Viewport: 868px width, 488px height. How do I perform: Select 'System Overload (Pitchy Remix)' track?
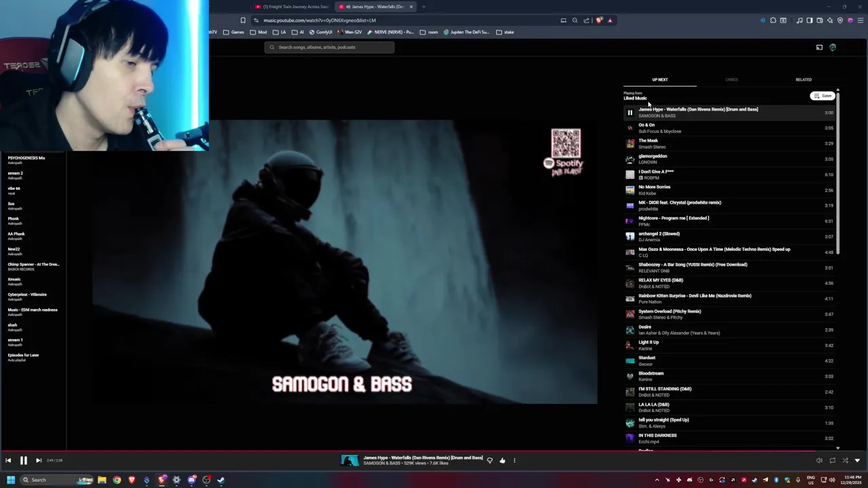729,314
